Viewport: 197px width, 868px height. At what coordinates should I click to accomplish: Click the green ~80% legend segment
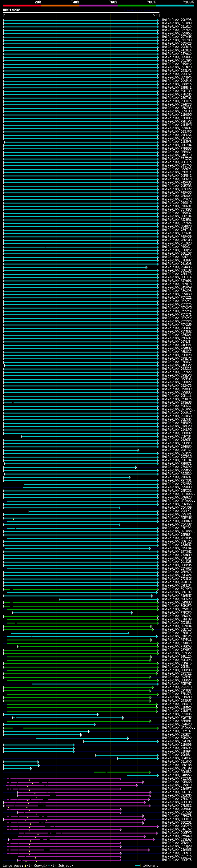tap(137, 6)
